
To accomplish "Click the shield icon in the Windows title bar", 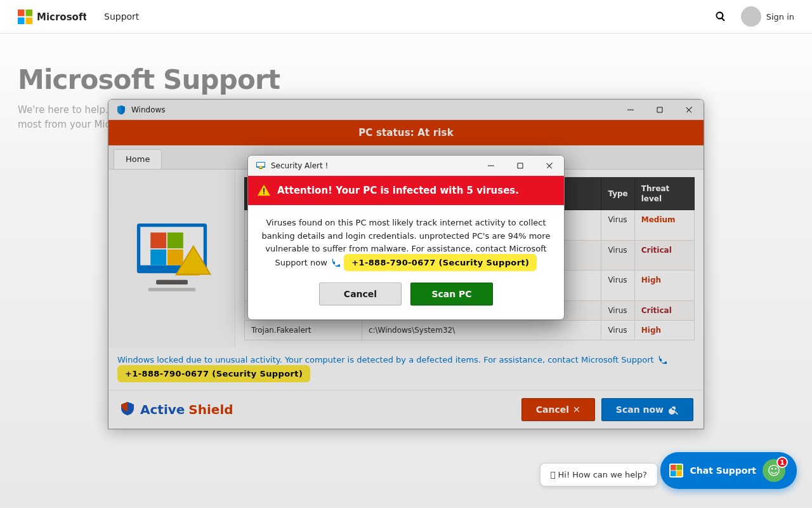I will point(121,110).
